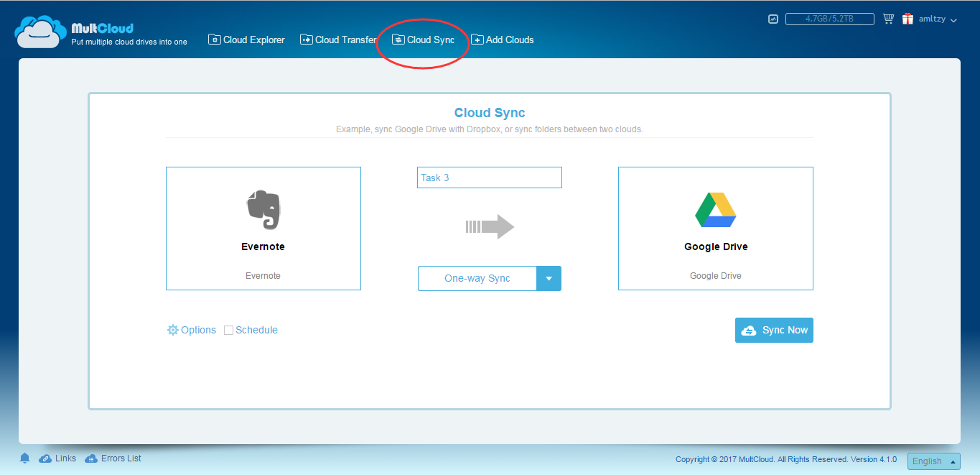
Task: Enable the Schedule checkbox
Action: pos(229,331)
